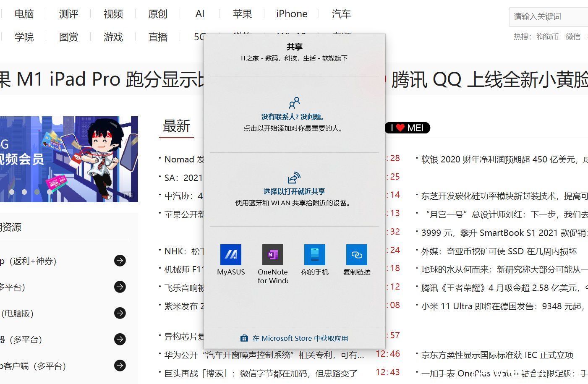Open article starting with 中汽协
The image size is (588, 384).
click(x=184, y=196)
